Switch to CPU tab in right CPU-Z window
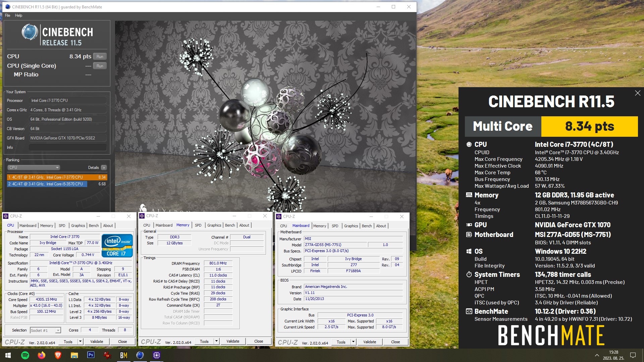The image size is (644, 362). click(x=283, y=226)
